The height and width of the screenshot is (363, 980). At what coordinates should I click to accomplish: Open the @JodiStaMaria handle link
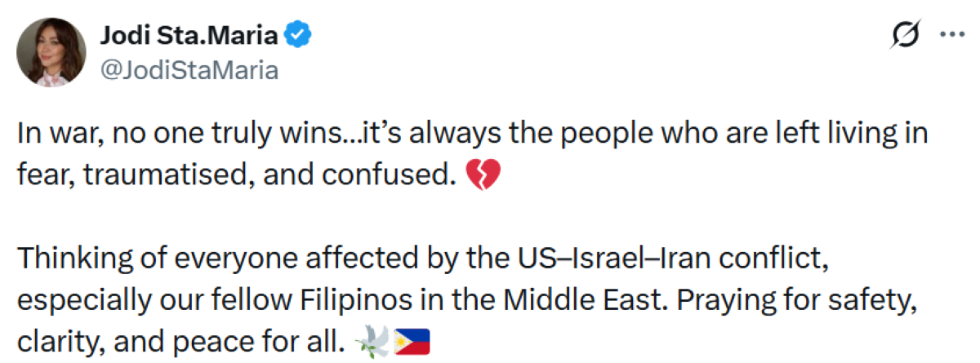(x=189, y=70)
